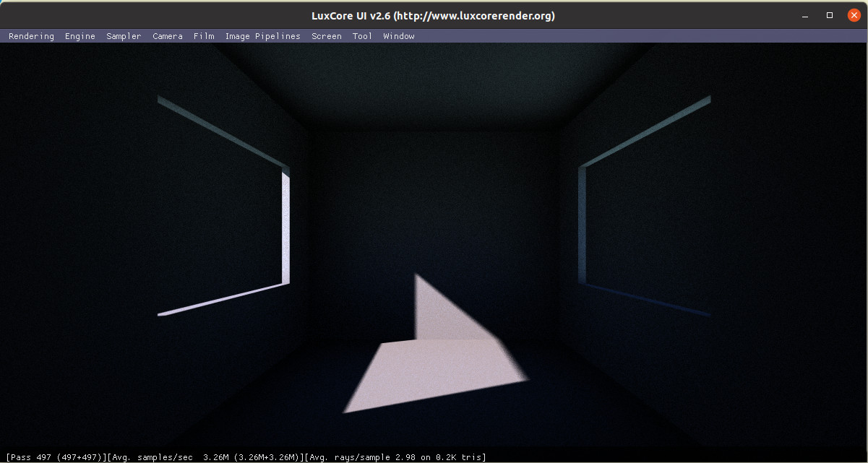
Task: Open the Rendering menu
Action: [31, 36]
